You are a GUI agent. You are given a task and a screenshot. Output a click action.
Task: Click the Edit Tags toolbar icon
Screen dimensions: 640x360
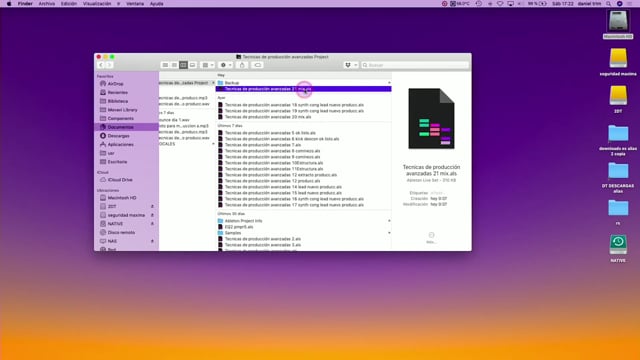coord(258,65)
